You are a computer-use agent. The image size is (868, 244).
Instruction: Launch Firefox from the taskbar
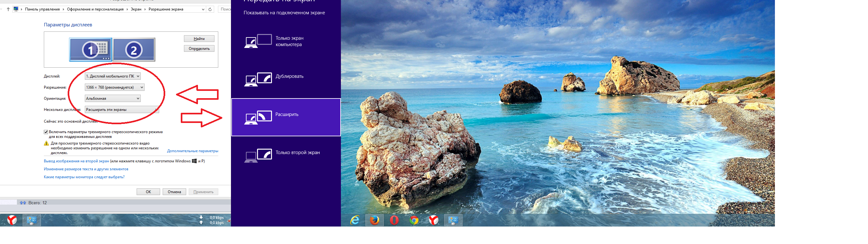point(374,220)
